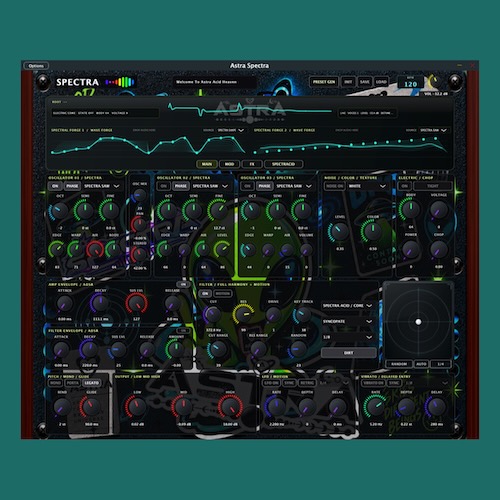The width and height of the screenshot is (500, 500).
Task: Click the filter CUT knob
Action: (213, 314)
